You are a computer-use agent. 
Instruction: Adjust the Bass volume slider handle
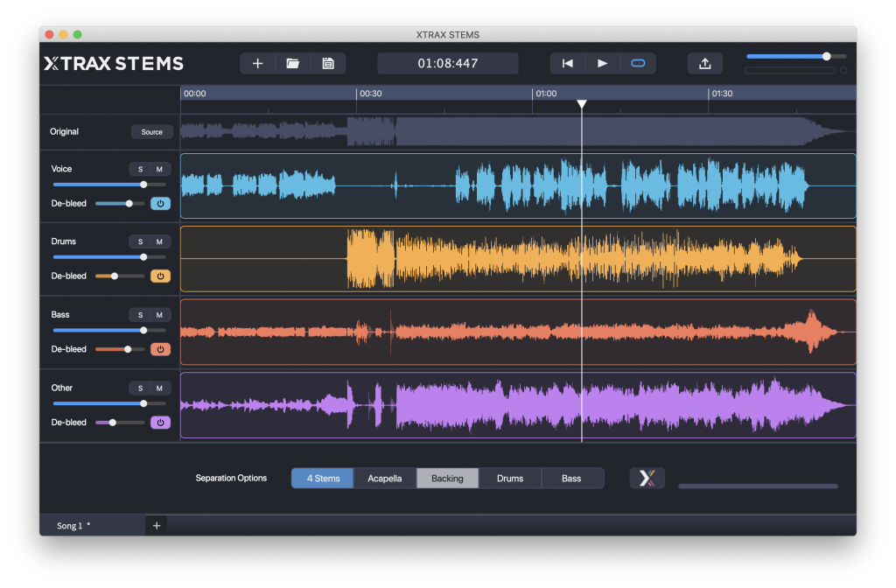pos(143,330)
